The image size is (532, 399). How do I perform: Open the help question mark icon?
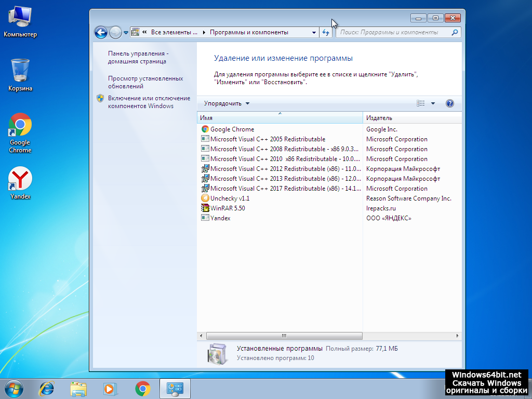click(450, 103)
